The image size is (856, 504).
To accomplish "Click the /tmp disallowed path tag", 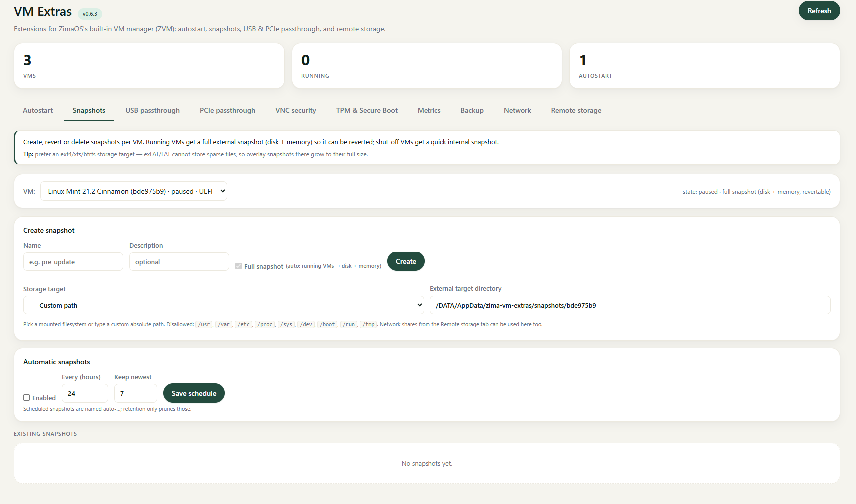I will tap(369, 324).
